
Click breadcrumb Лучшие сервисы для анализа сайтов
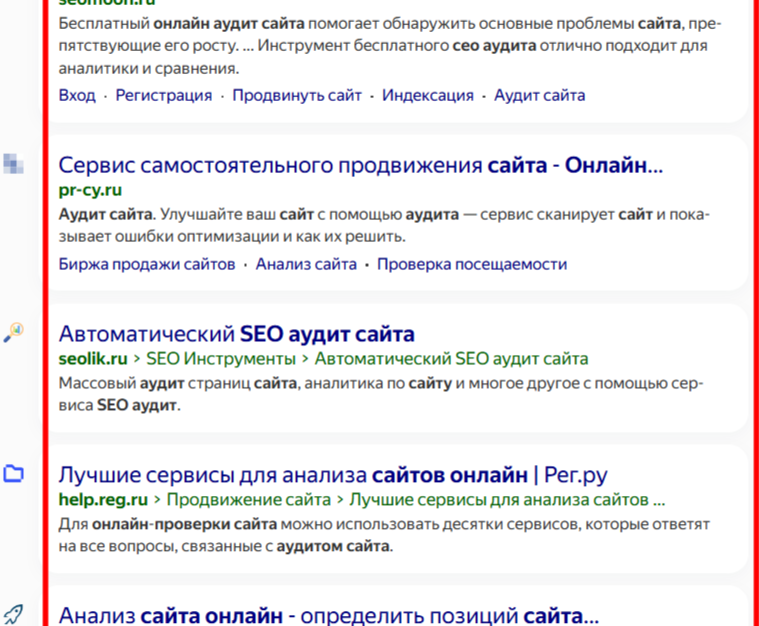[507, 500]
